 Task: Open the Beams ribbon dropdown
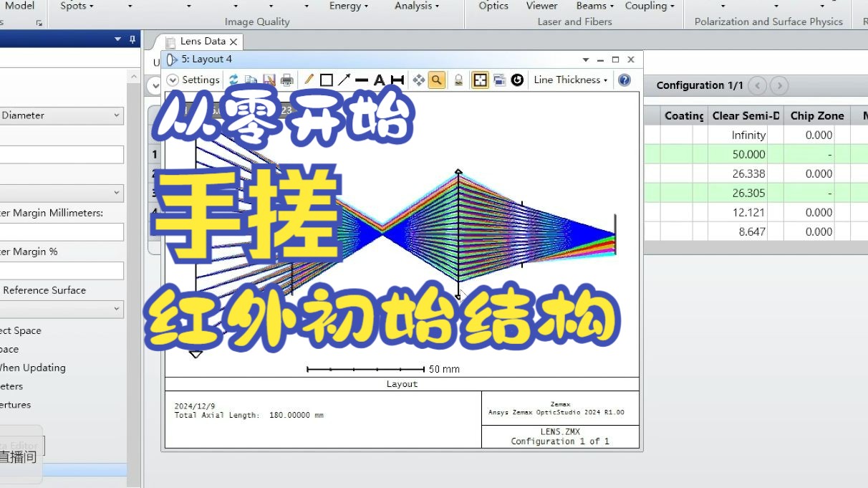[x=595, y=6]
